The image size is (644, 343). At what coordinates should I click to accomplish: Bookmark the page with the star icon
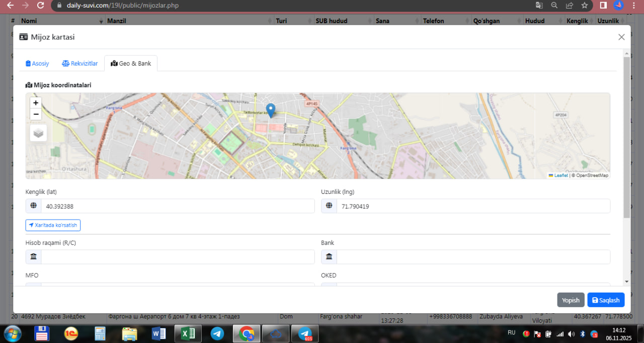[x=584, y=6]
